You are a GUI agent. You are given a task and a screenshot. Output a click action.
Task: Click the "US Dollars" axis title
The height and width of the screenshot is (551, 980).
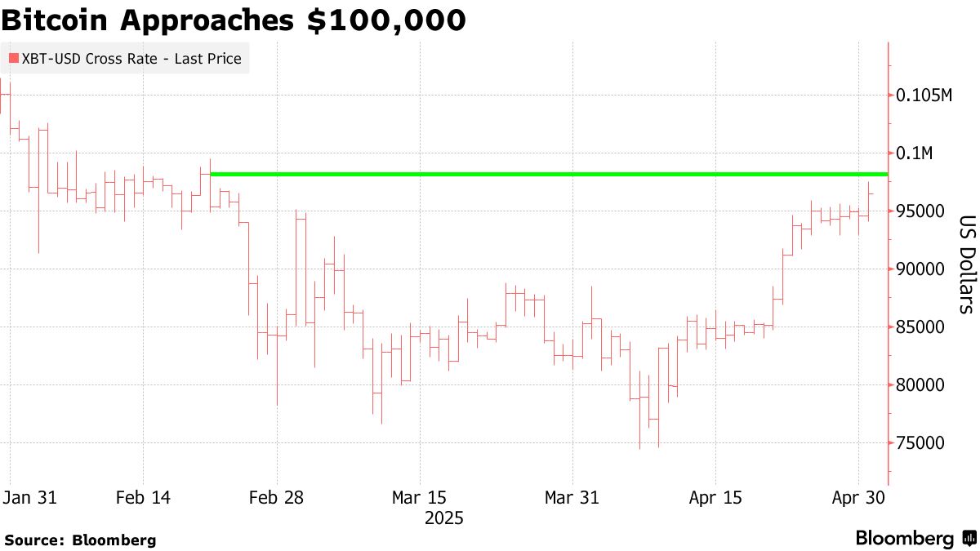coord(966,264)
